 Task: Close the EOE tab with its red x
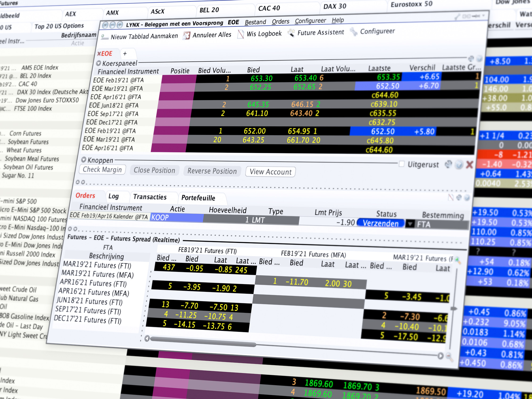99,54
